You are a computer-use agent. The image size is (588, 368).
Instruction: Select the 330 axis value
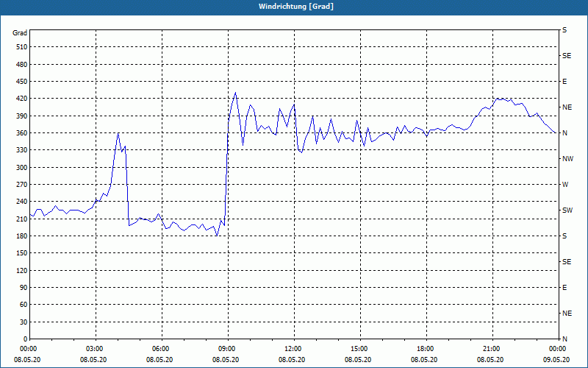click(22, 150)
